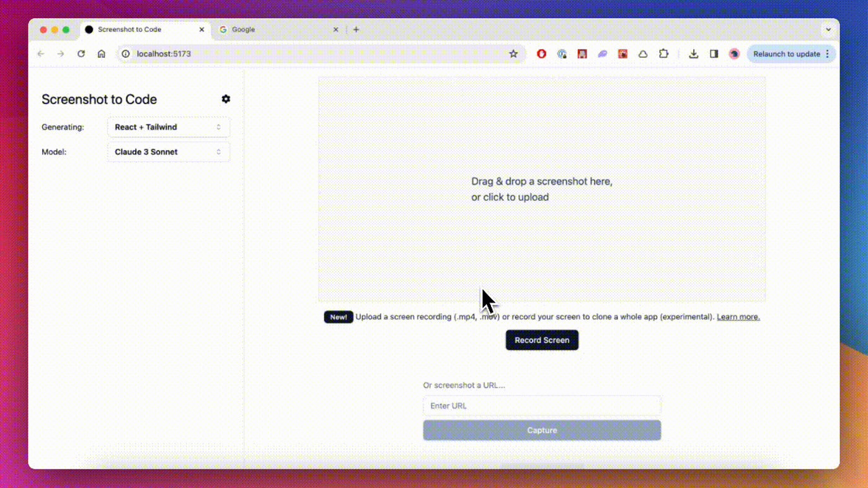
Task: Focus the Enter URL field
Action: coord(542,406)
